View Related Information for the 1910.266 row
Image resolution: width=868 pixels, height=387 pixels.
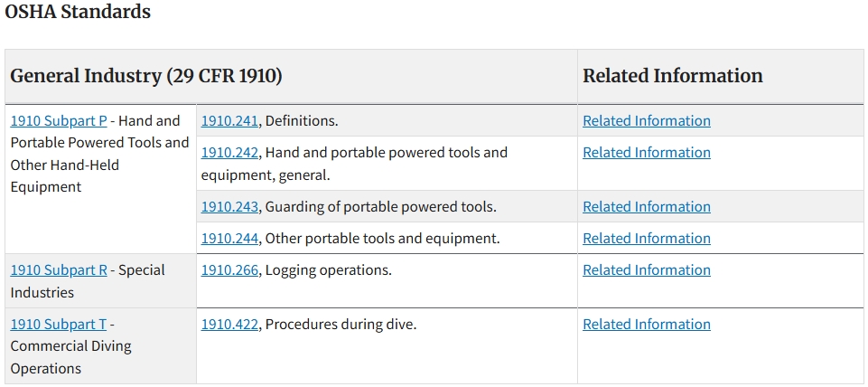(646, 270)
